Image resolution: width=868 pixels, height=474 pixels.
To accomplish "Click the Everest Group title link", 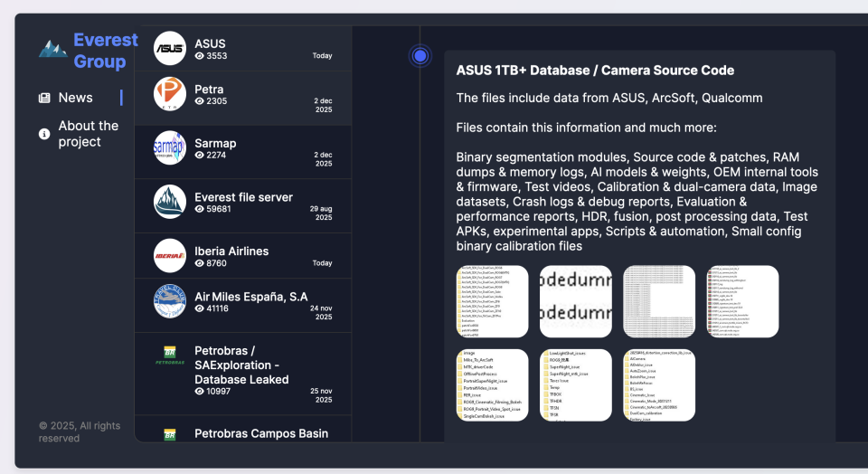I will 105,51.
